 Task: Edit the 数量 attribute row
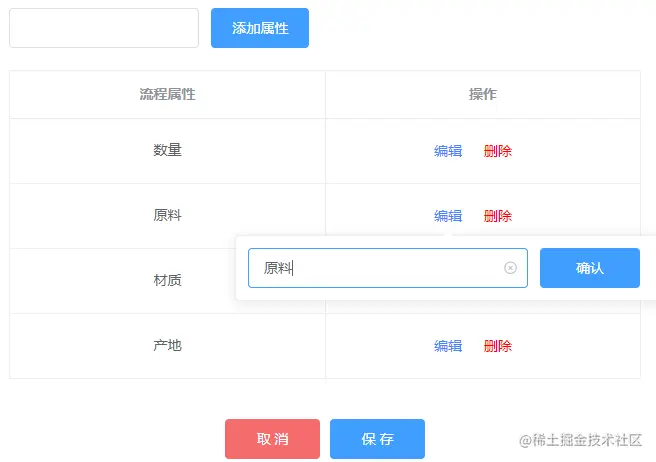click(x=448, y=151)
